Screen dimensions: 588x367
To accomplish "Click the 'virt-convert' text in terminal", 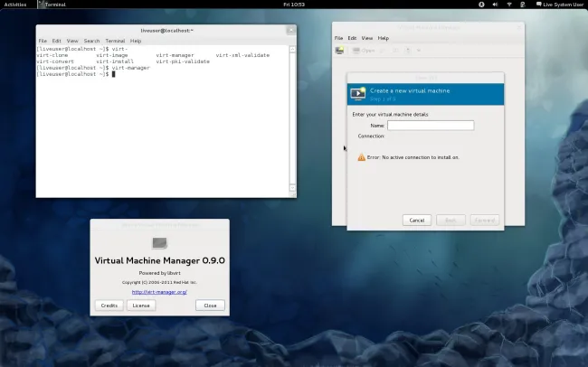I will [x=55, y=61].
